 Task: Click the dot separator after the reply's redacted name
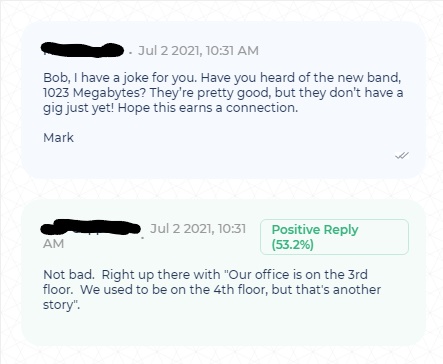coord(143,238)
